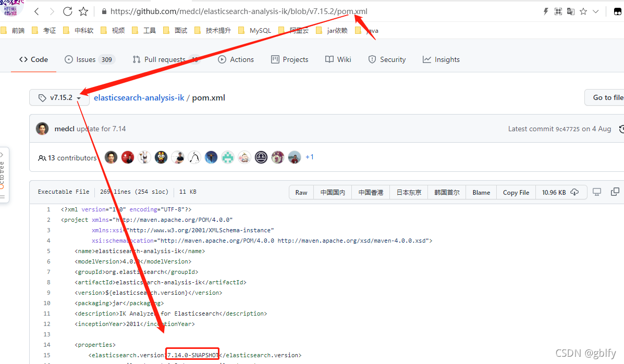
Task: Click the Copy File button
Action: point(516,192)
